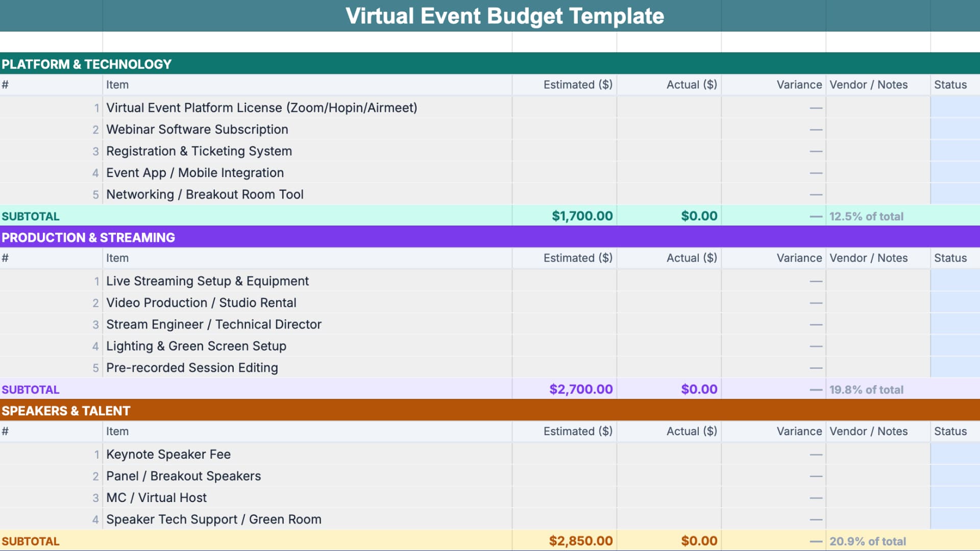Image resolution: width=980 pixels, height=551 pixels.
Task: Click the $2,850.00 subtotal for Speakers & Talent
Action: pos(581,540)
